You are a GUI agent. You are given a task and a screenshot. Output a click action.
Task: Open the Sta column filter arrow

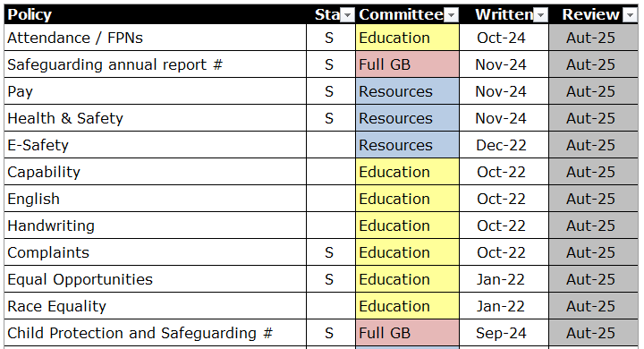[x=347, y=15]
